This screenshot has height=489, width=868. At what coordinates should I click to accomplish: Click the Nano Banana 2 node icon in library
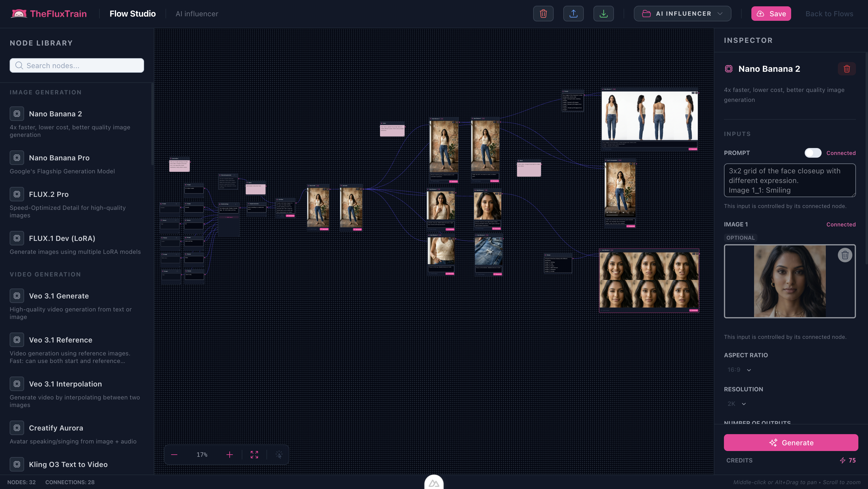pos(17,114)
